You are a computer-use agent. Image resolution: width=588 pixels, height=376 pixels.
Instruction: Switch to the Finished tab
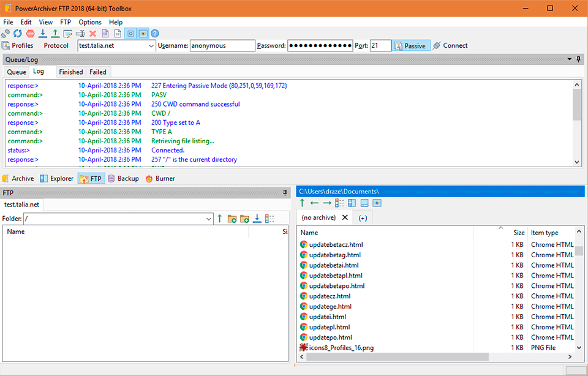70,72
